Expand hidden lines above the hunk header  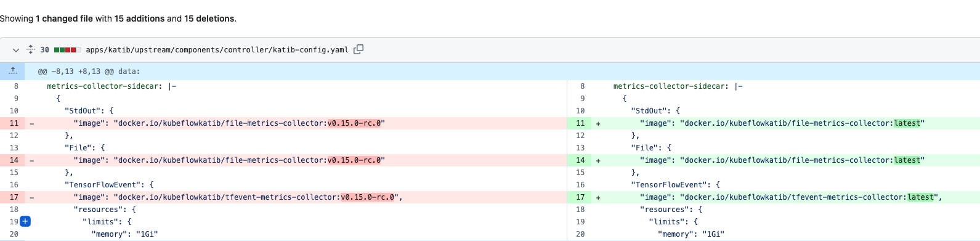tap(12, 71)
